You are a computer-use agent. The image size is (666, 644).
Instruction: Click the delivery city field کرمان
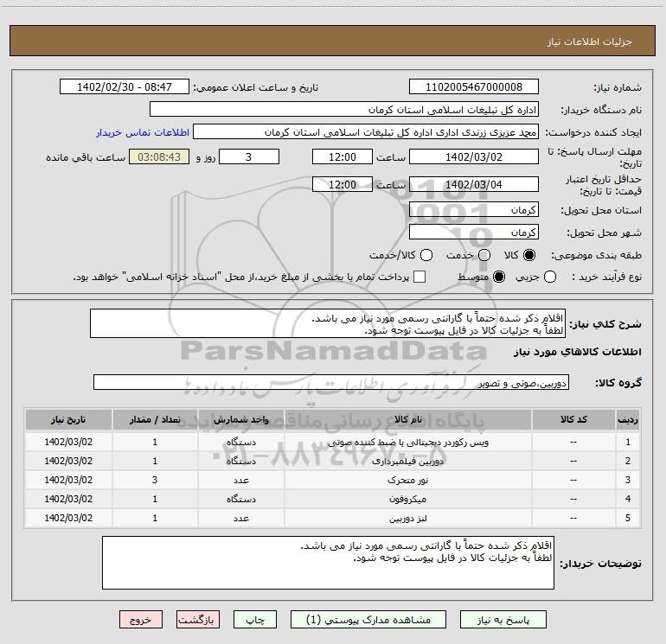[474, 233]
